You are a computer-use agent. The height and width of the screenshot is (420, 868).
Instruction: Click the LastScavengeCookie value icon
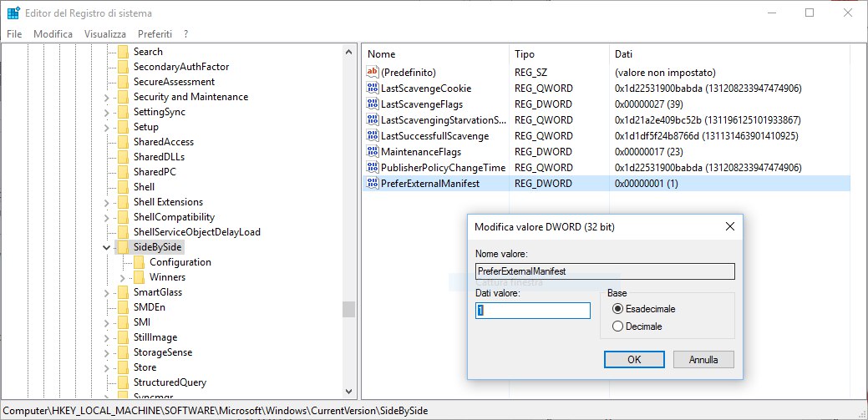pos(373,89)
